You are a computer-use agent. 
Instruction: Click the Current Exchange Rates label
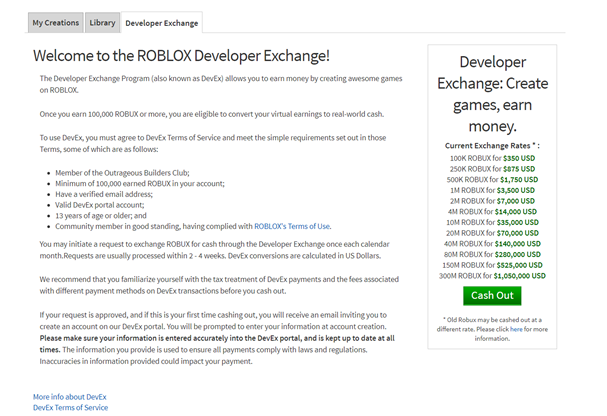click(491, 146)
